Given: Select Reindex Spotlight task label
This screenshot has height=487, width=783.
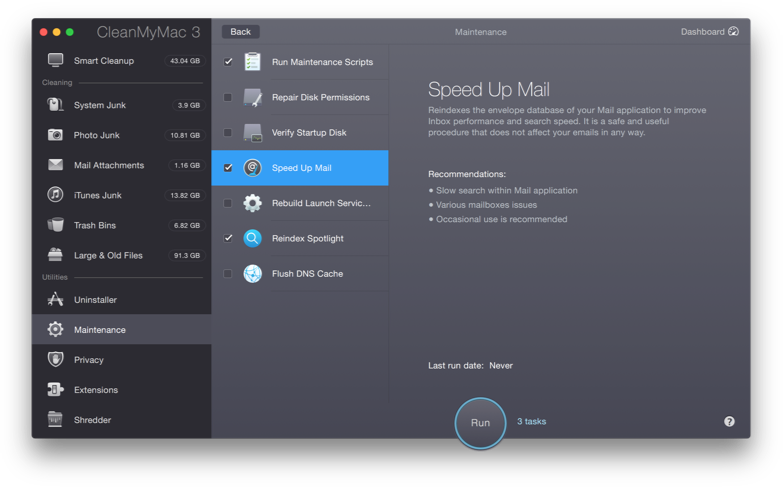Looking at the screenshot, I should [x=308, y=238].
